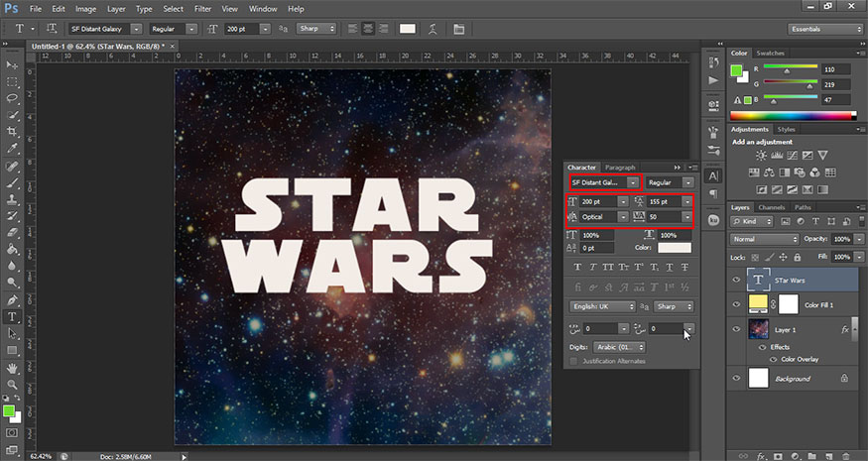This screenshot has height=461, width=868.
Task: Select the Eyedropper tool
Action: [12, 149]
